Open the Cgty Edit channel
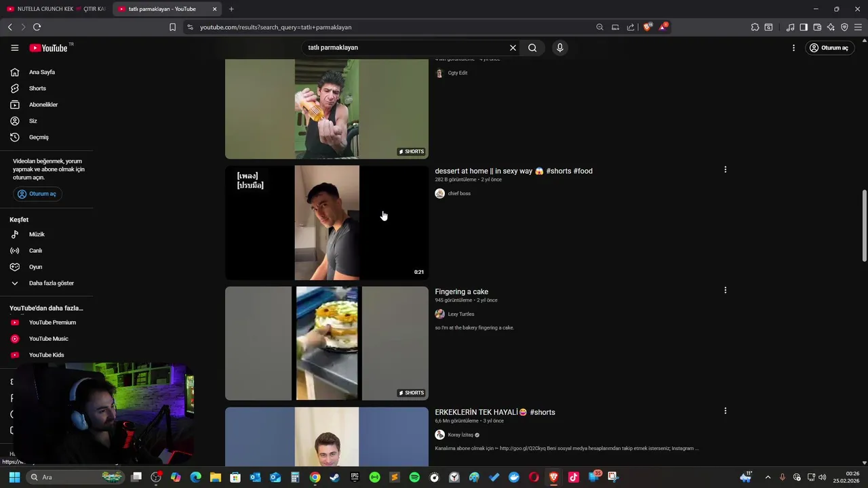The width and height of the screenshot is (868, 488). [x=458, y=73]
